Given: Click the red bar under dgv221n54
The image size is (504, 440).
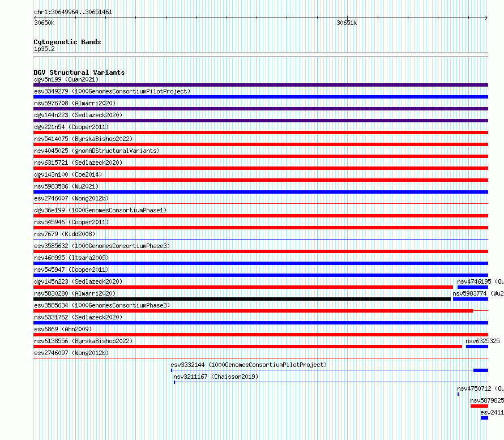Looking at the screenshot, I should point(260,133).
